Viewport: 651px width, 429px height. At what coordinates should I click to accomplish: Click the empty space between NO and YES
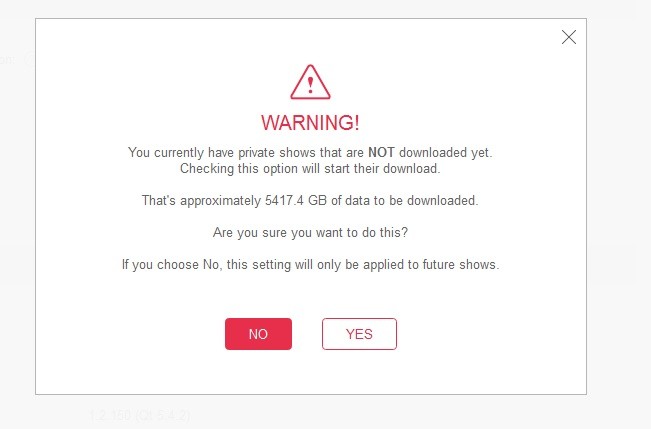307,334
